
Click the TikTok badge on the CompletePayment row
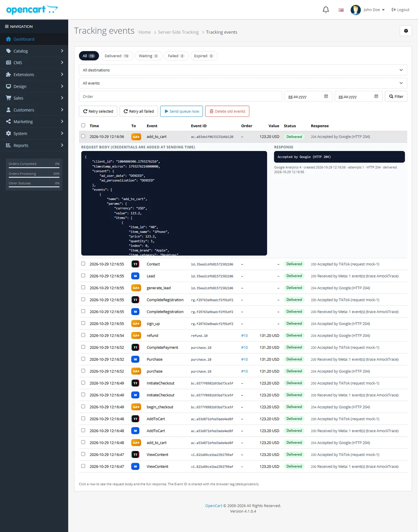point(135,347)
